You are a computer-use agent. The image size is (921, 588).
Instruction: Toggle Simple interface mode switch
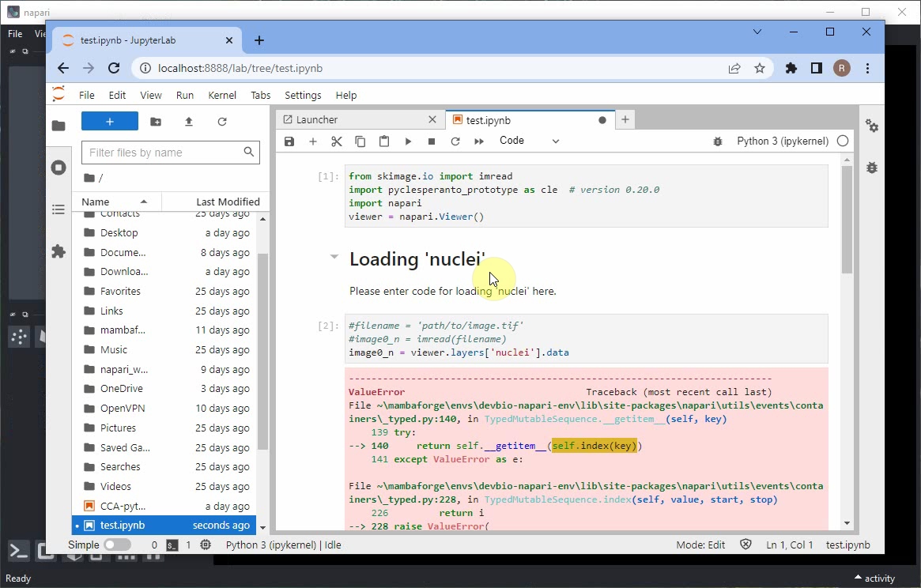pos(117,545)
